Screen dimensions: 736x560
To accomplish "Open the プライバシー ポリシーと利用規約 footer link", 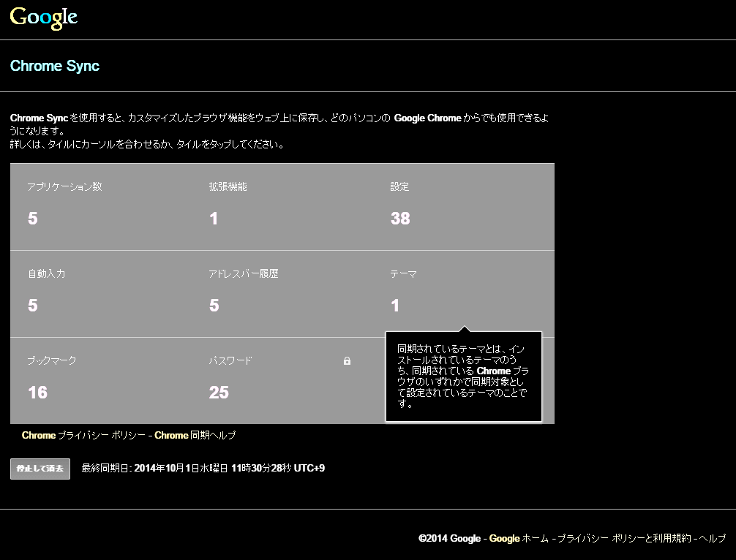I will (624, 538).
